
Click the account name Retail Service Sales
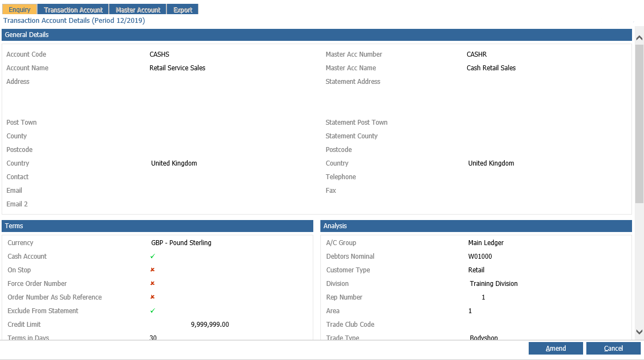tap(177, 68)
